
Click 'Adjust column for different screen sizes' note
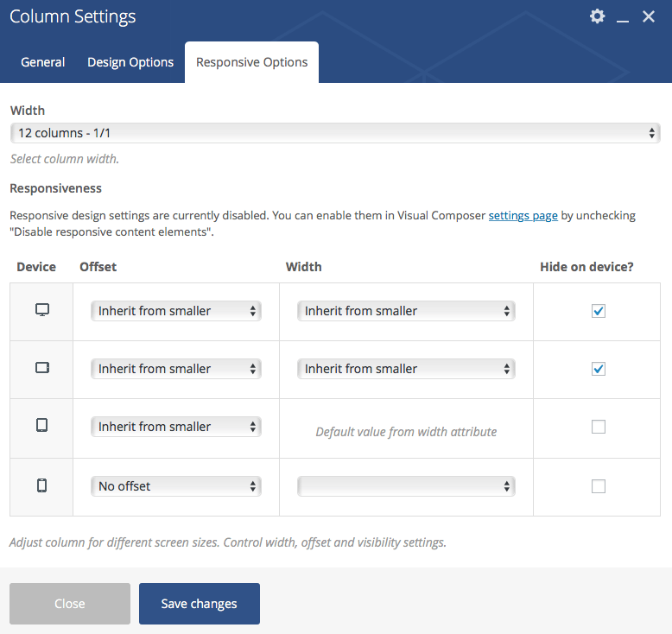228,542
